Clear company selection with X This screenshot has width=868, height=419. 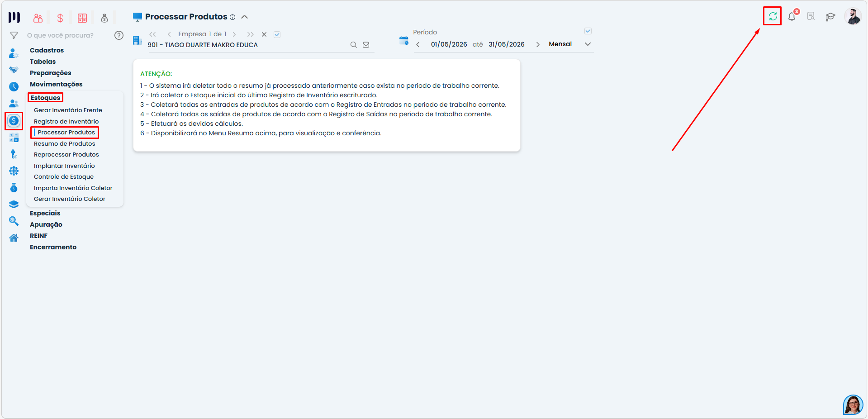264,34
